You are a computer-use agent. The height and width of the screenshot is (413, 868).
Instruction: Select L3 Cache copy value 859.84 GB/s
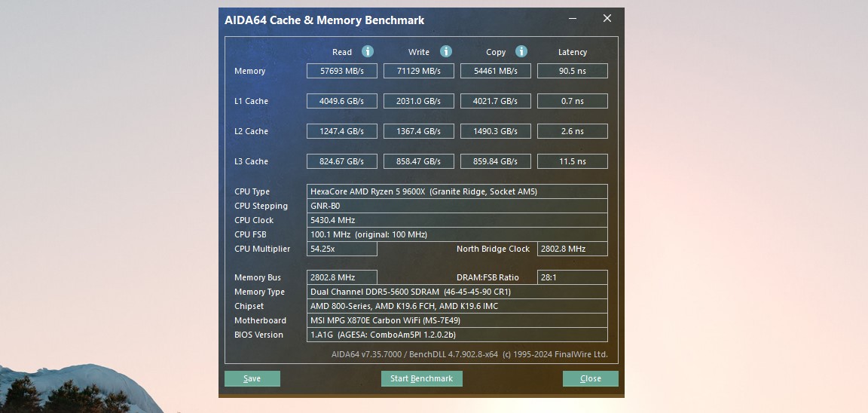[x=496, y=161]
